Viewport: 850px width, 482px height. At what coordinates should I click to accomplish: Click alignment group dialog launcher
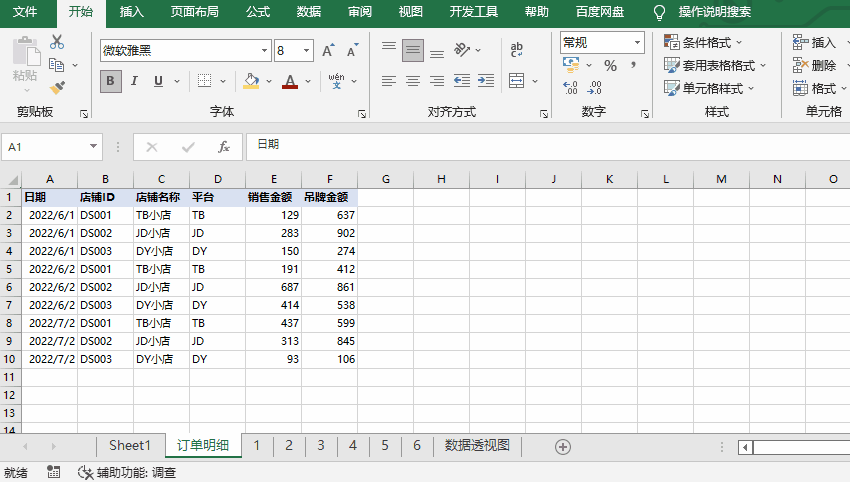(543, 114)
